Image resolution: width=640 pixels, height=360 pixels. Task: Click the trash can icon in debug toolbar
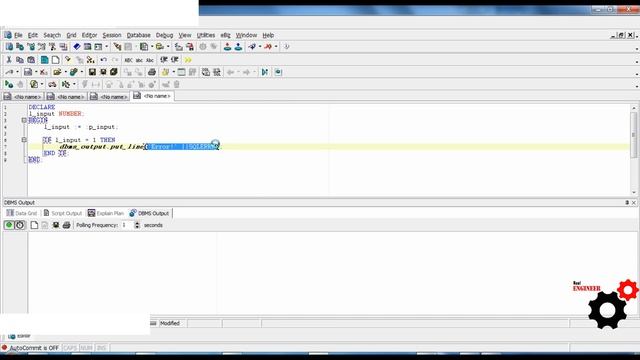click(176, 84)
